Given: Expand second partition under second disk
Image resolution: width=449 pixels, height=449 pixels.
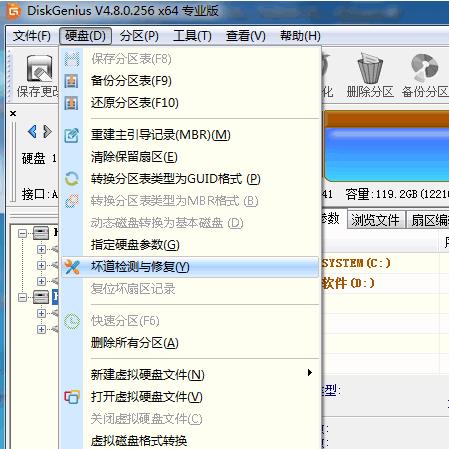Looking at the screenshot, I should [x=41, y=329].
